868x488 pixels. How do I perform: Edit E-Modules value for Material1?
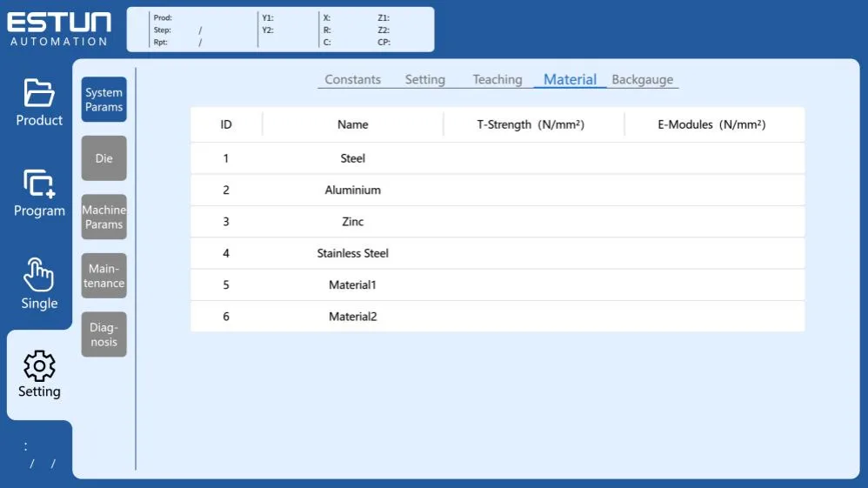715,284
